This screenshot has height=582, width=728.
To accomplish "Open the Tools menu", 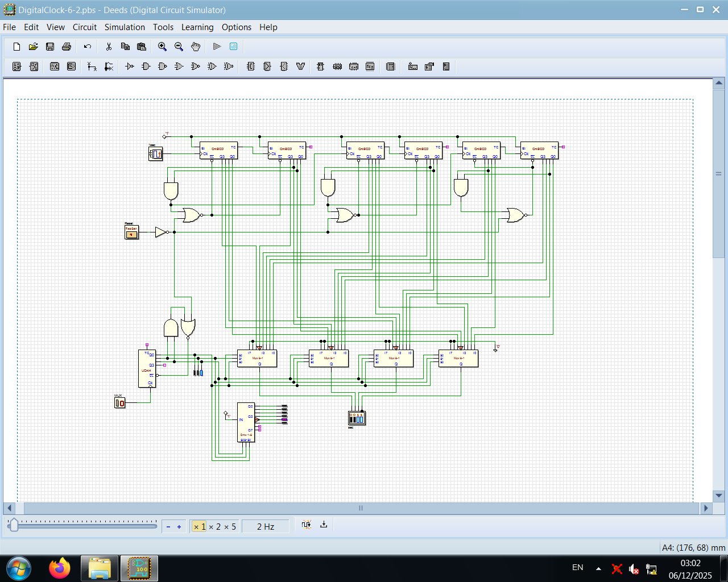I will 163,27.
